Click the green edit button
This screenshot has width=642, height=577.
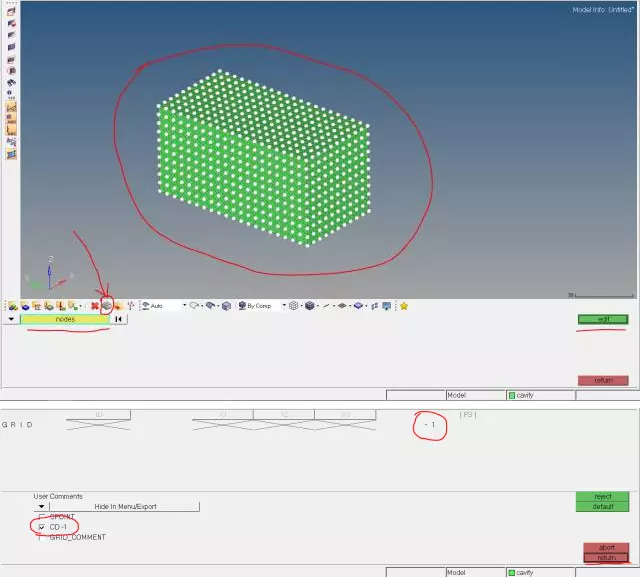[x=603, y=319]
